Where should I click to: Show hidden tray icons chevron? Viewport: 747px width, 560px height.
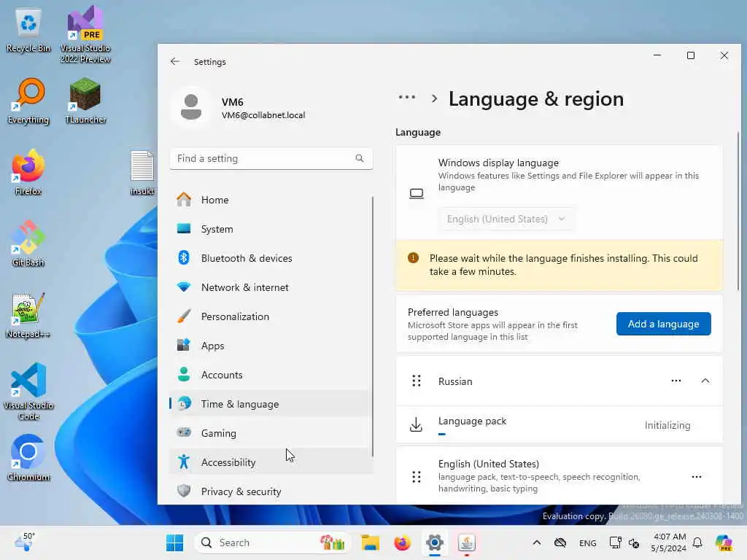pos(536,542)
